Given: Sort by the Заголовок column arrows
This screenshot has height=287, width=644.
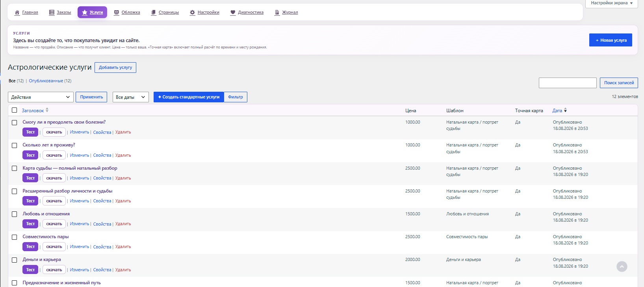Looking at the screenshot, I should [x=47, y=110].
